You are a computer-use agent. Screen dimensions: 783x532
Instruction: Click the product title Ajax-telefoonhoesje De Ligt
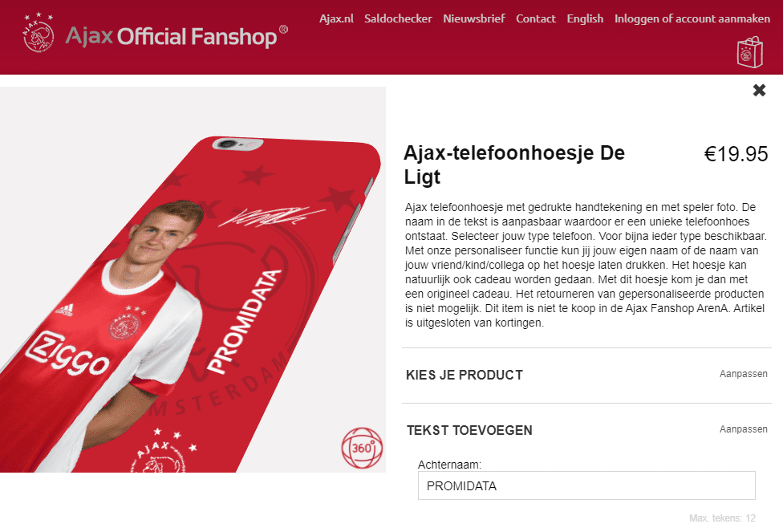pyautogui.click(x=514, y=164)
